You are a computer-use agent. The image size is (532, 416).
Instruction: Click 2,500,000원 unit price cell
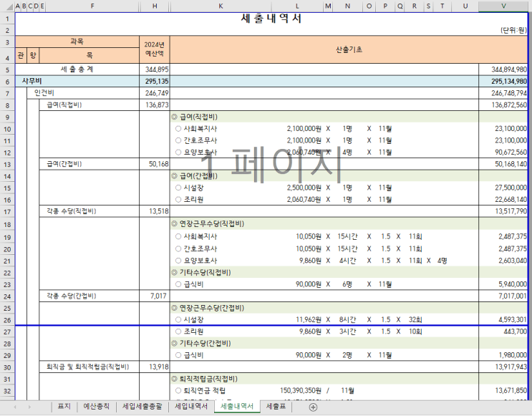pyautogui.click(x=297, y=188)
